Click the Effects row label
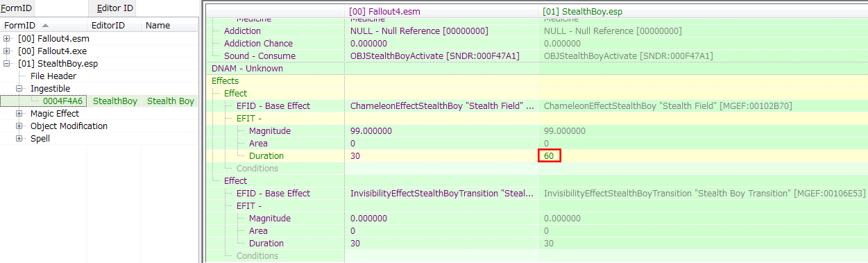This screenshot has width=868, height=263. (x=225, y=81)
